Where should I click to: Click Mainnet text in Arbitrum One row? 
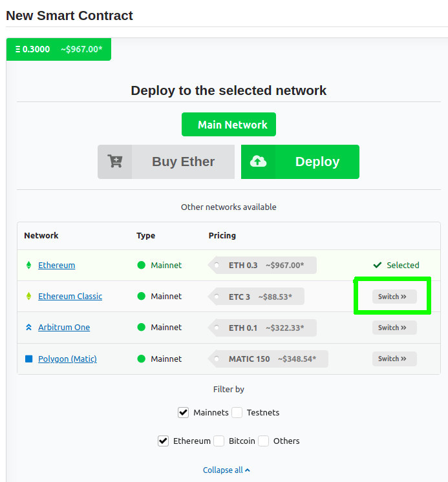[166, 327]
